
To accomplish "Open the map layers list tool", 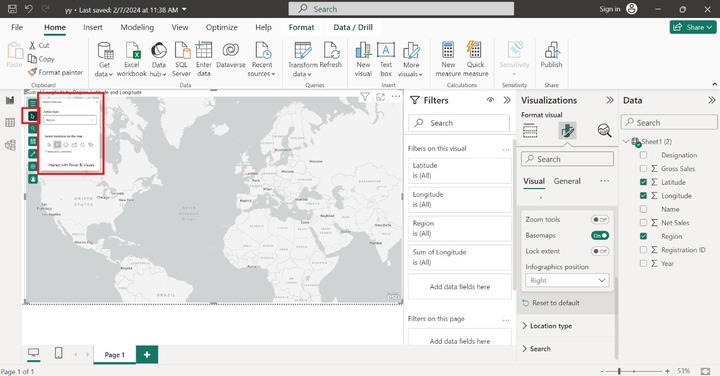I will (33, 103).
